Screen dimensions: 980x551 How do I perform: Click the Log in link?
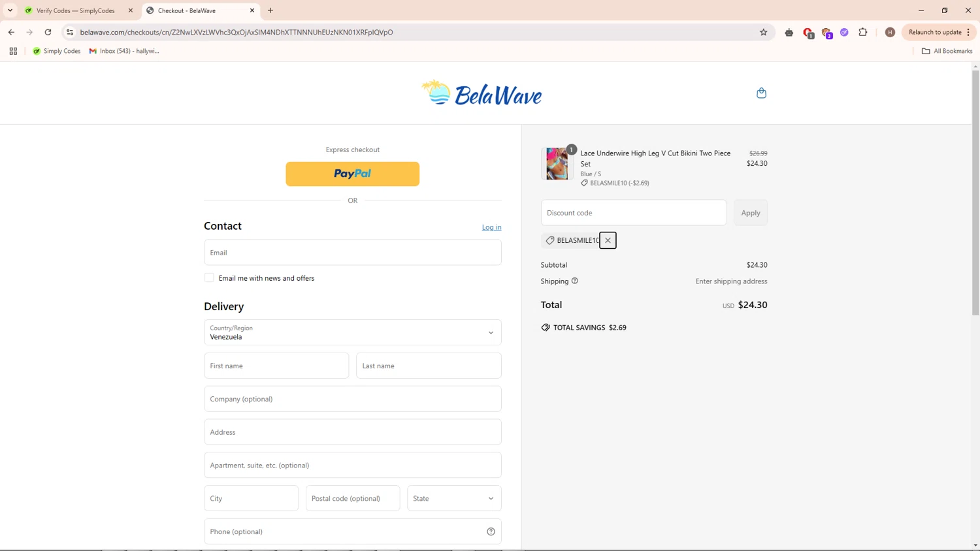click(x=491, y=227)
